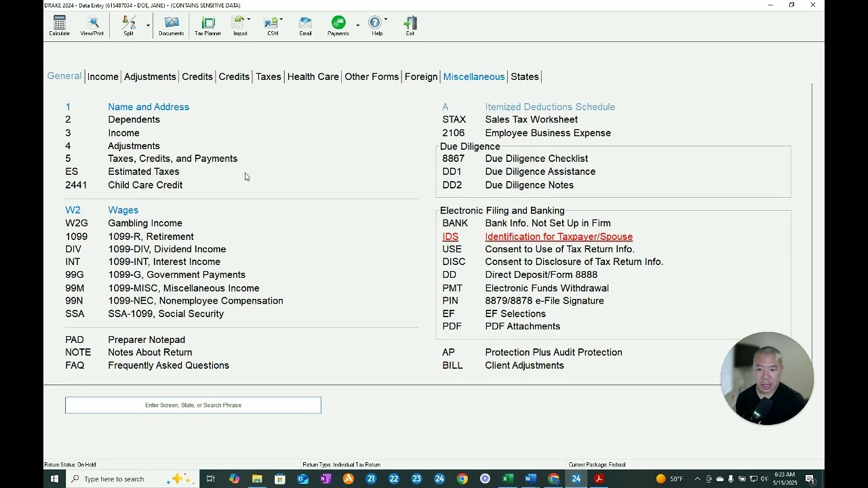Select the Miscellaneous tab
The width and height of the screenshot is (868, 488).
click(474, 77)
